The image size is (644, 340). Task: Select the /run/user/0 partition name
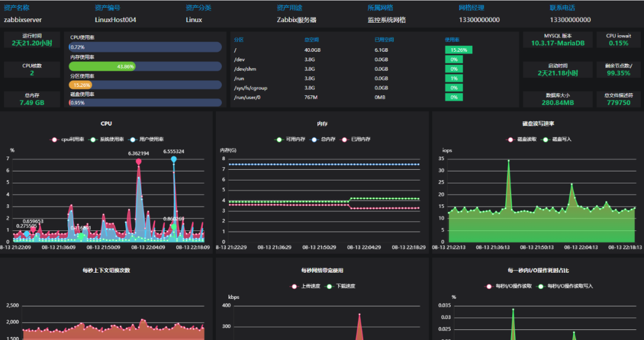[247, 97]
